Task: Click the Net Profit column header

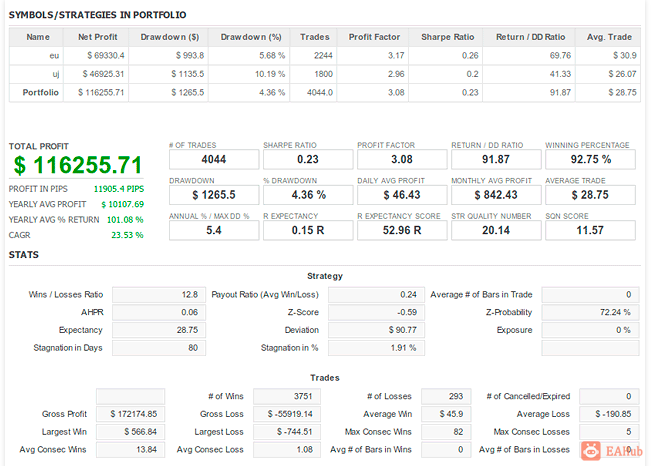Action: 98,37
